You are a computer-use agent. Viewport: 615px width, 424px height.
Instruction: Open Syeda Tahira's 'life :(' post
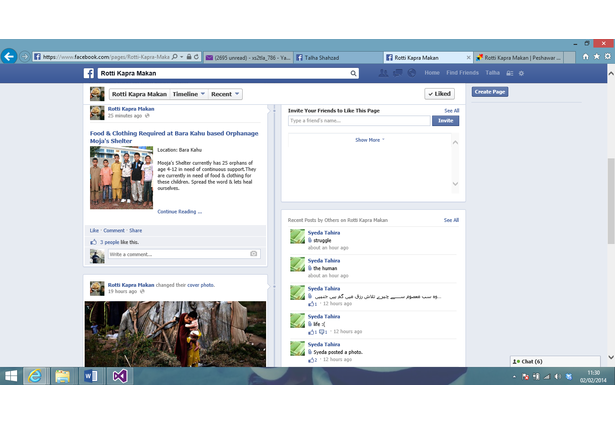(x=319, y=324)
